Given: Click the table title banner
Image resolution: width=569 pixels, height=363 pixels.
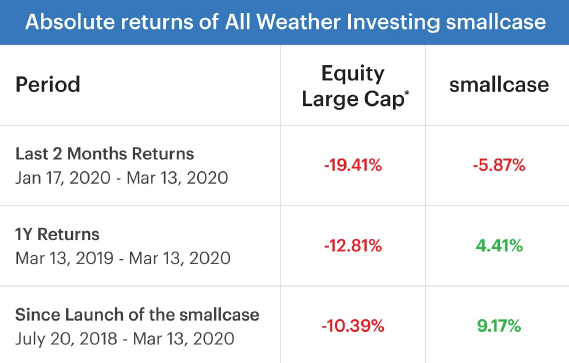Looking at the screenshot, I should tap(284, 22).
